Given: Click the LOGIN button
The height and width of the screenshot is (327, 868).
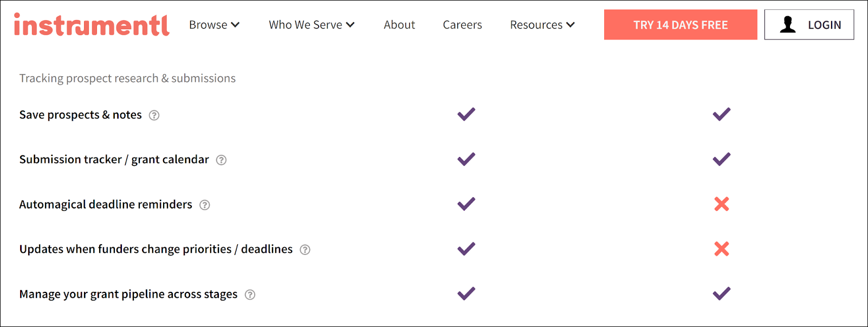Looking at the screenshot, I should [x=809, y=25].
